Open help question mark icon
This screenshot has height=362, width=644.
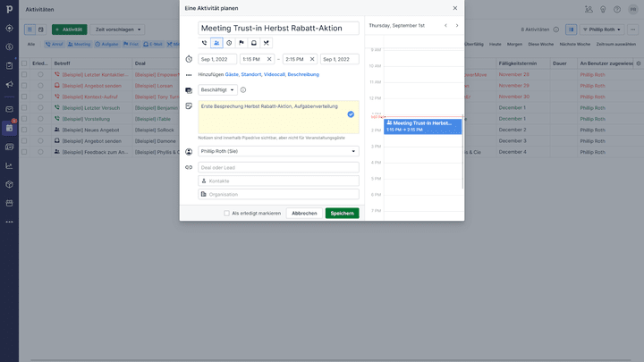coord(617,9)
